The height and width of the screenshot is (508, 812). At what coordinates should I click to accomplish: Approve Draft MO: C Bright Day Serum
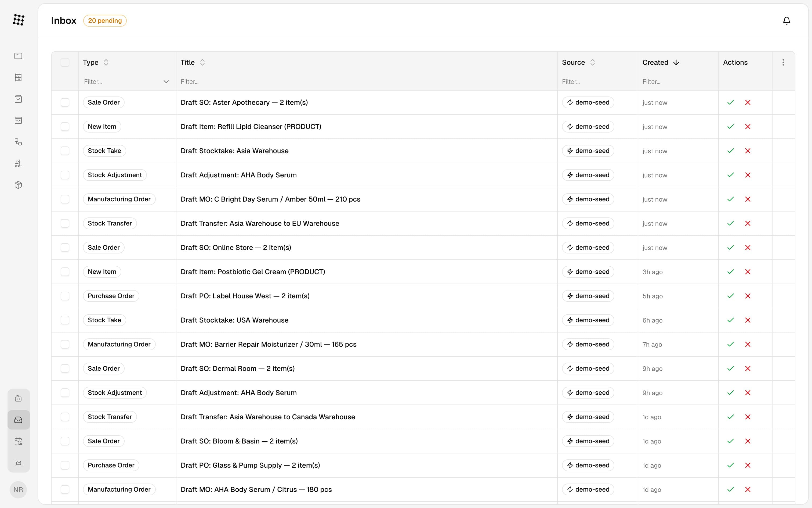click(730, 199)
